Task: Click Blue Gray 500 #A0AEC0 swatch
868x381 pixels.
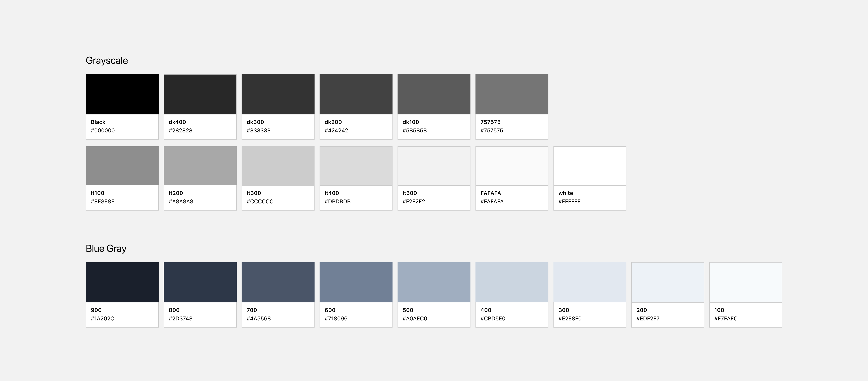Action: (x=434, y=282)
